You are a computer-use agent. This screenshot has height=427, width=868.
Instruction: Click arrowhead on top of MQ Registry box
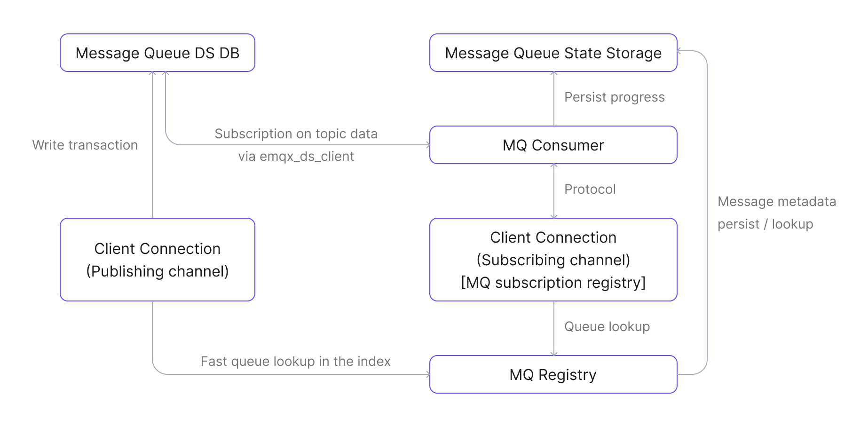(x=554, y=354)
